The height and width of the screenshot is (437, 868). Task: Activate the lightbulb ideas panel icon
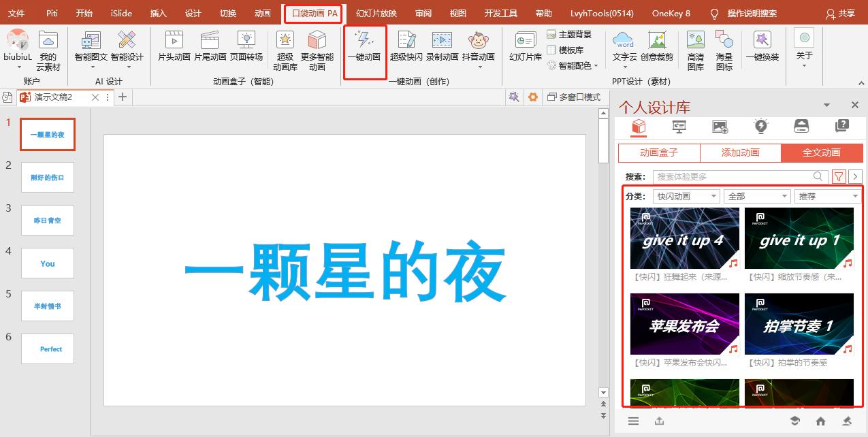tap(760, 127)
